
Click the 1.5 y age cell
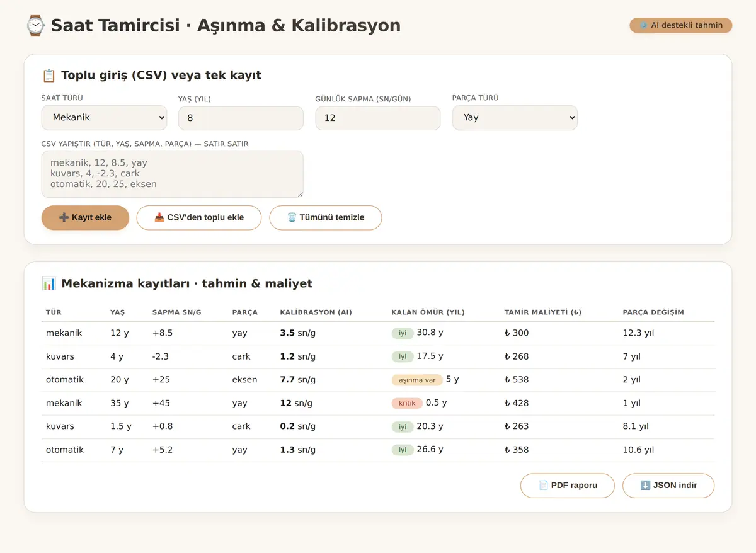tap(120, 426)
